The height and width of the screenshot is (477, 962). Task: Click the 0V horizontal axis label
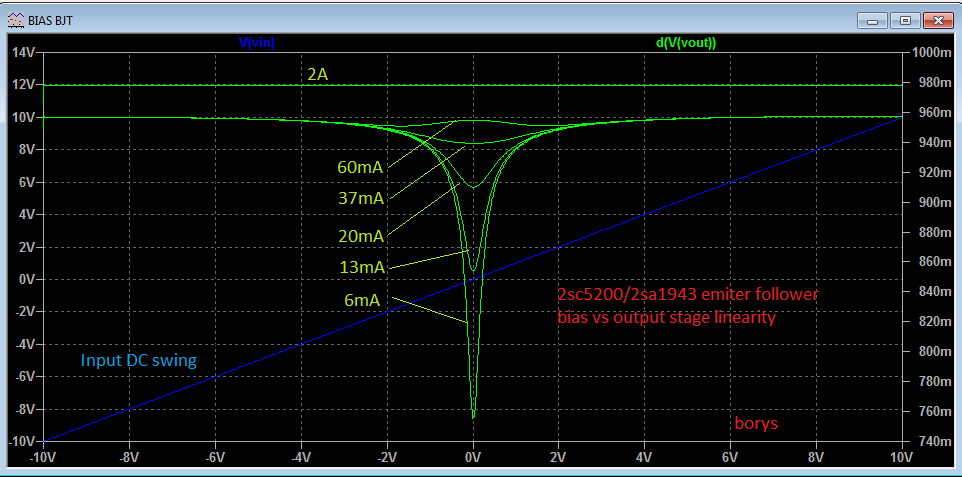pos(473,457)
